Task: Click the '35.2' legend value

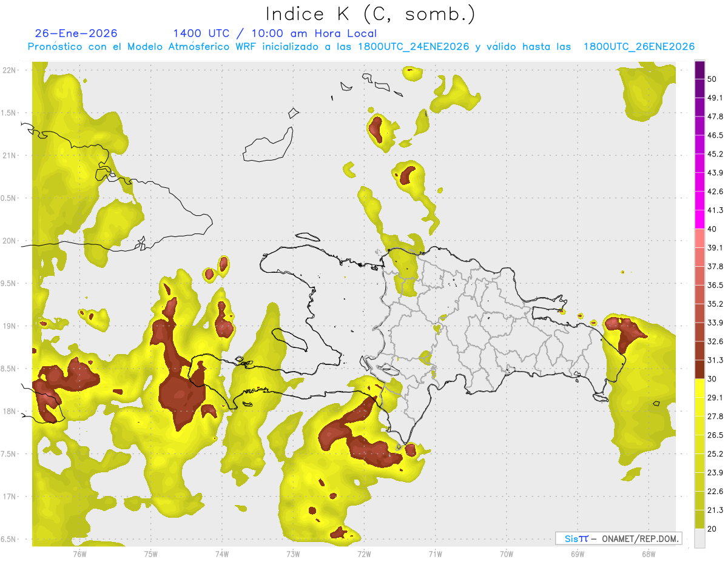Action: pos(715,304)
